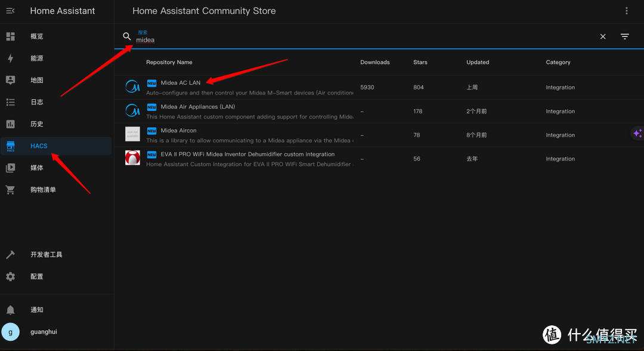This screenshot has width=644, height=351.
Task: Open the three-dot overflow menu
Action: [x=626, y=11]
